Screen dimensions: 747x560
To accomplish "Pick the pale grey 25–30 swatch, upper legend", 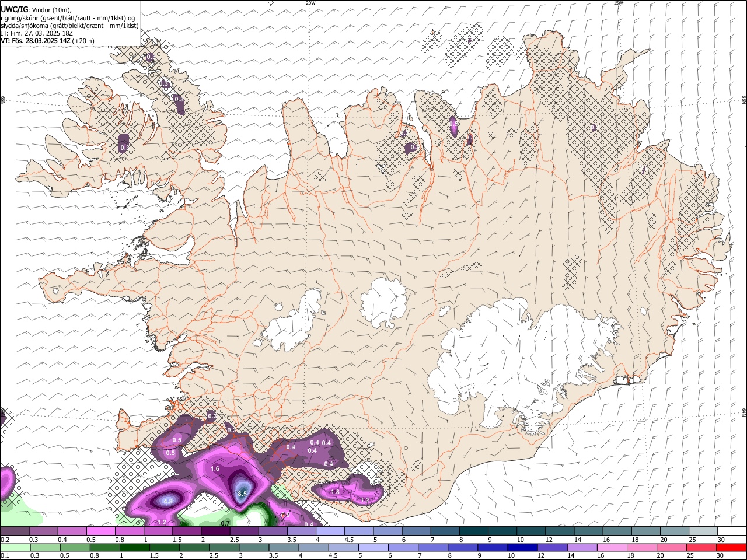I will (x=704, y=531).
